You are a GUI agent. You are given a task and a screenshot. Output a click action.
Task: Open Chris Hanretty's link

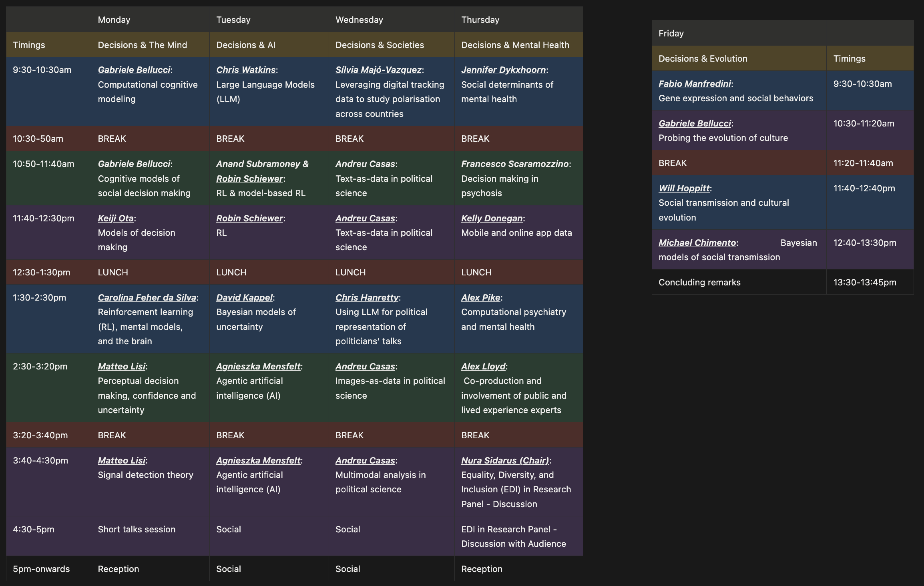367,297
